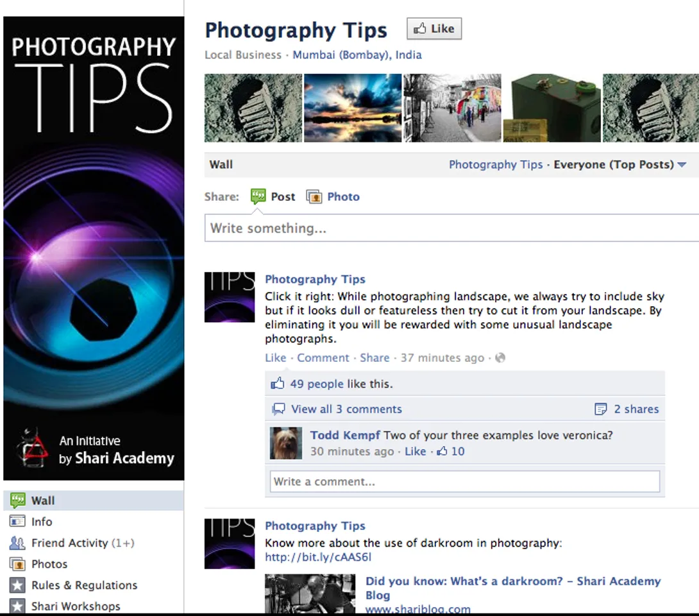
Task: Open the colorful street fisheye thumbnail
Action: (x=453, y=108)
